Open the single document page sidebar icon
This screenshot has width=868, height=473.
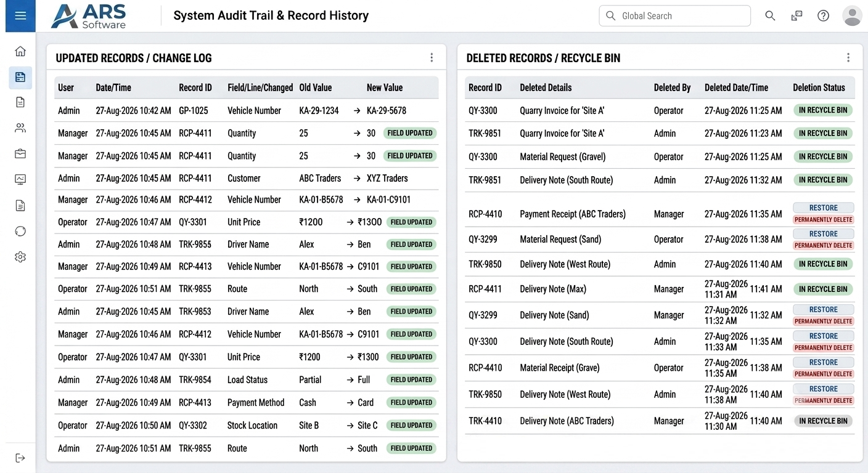click(20, 102)
